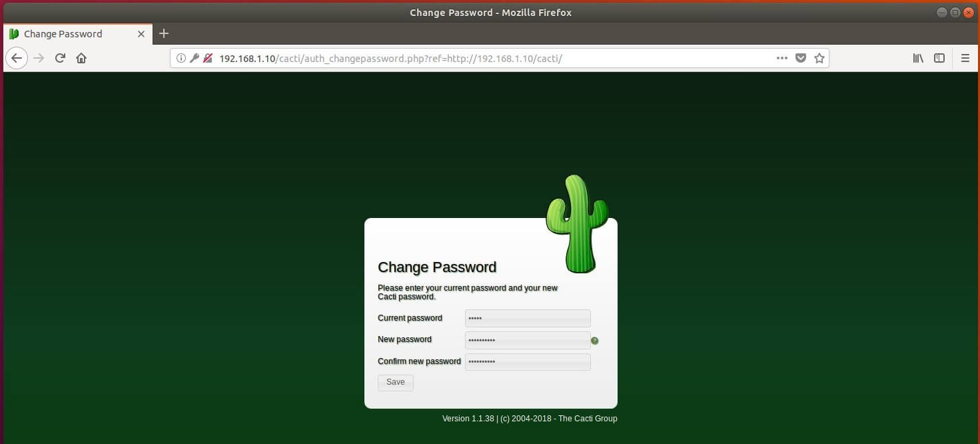Toggle the sidebars view
This screenshot has height=444, width=980.
tap(939, 58)
